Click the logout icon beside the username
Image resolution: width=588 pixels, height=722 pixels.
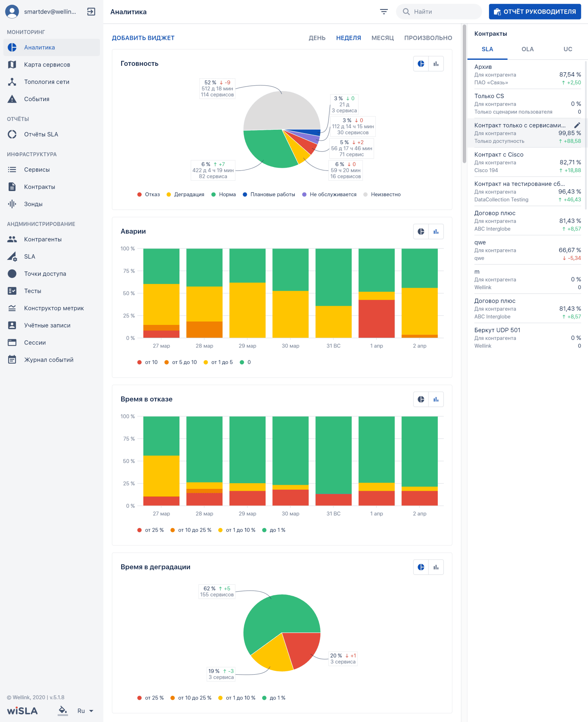[91, 12]
